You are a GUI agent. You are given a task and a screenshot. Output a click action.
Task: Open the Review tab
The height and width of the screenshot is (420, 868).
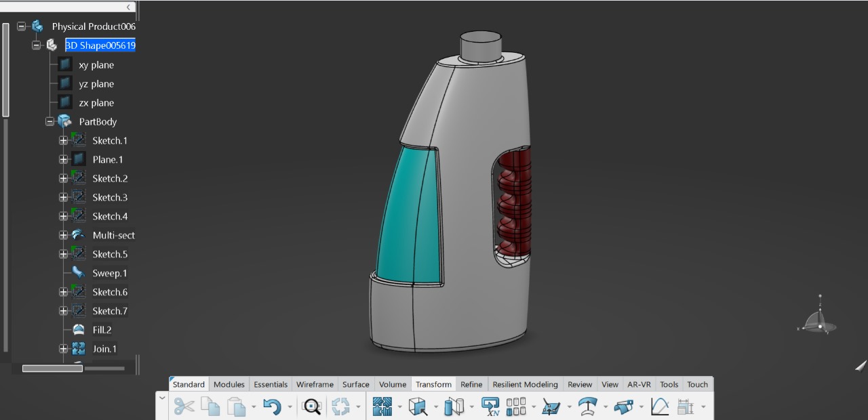pos(580,384)
